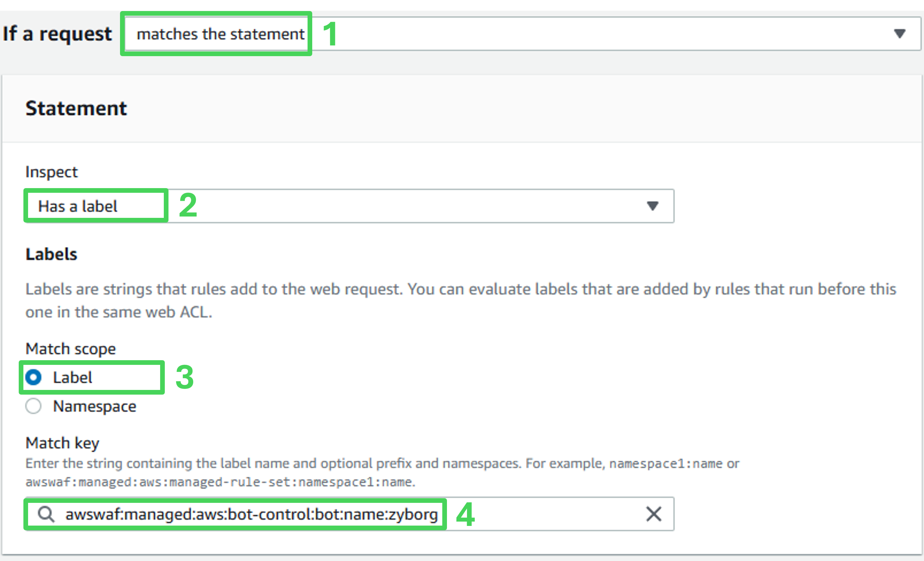Click the arrow of the request condition dropdown

[x=900, y=34]
